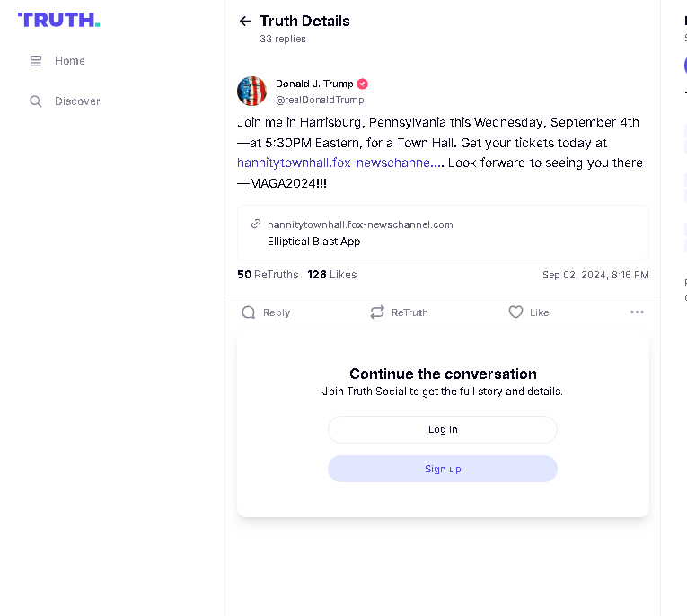
Task: Click the Home feed icon in the sidebar
Action: point(36,61)
